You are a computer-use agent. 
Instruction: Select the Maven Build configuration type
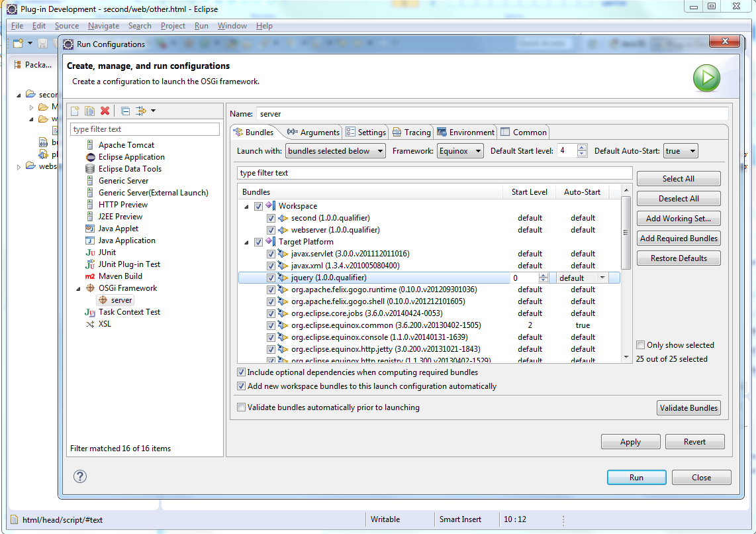(x=120, y=276)
